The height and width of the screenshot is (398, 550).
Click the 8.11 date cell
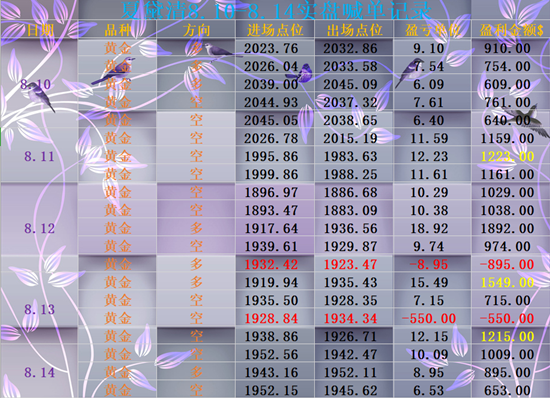[x=39, y=156]
